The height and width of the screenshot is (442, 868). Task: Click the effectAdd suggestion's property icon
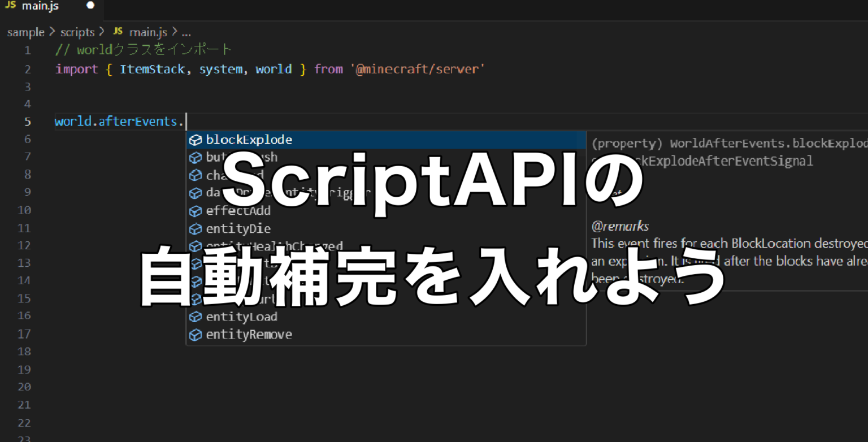click(195, 210)
